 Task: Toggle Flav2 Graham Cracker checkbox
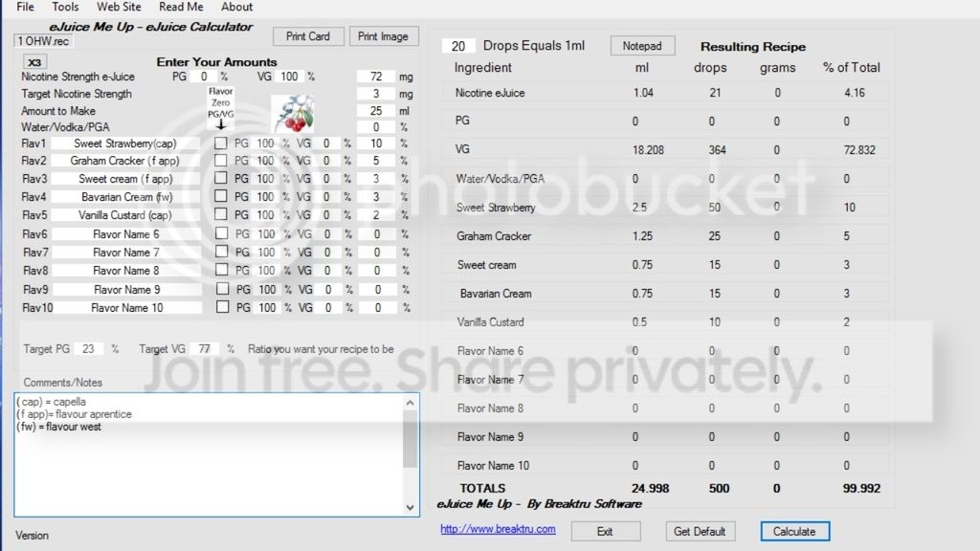pos(221,161)
